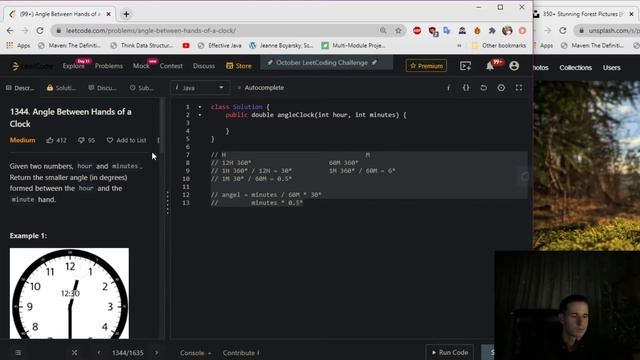The width and height of the screenshot is (640, 360).
Task: Open the Other bookmarks folder
Action: point(498,46)
